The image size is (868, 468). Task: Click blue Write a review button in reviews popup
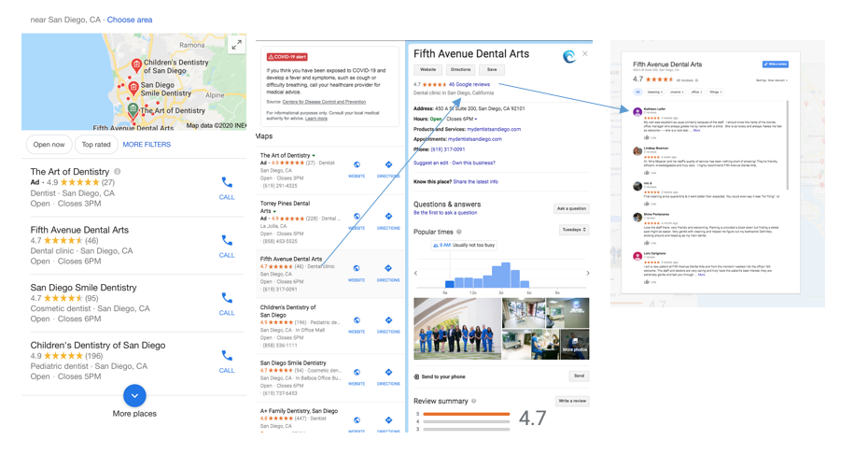tap(775, 64)
